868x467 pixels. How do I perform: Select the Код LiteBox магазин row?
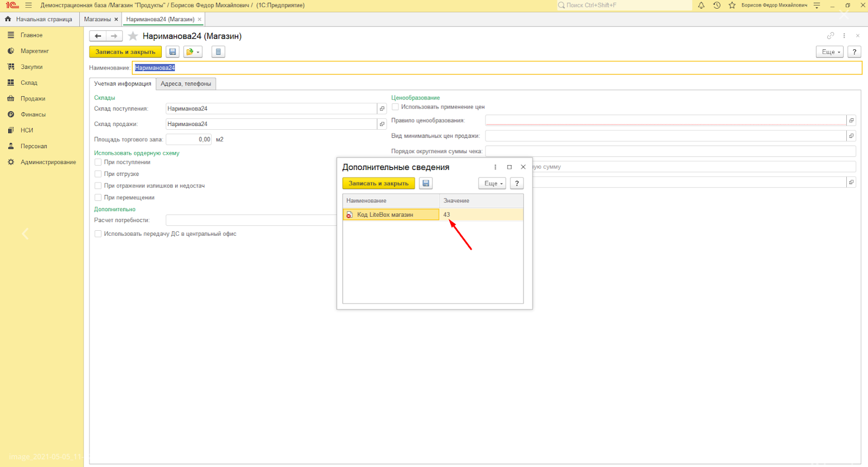433,215
